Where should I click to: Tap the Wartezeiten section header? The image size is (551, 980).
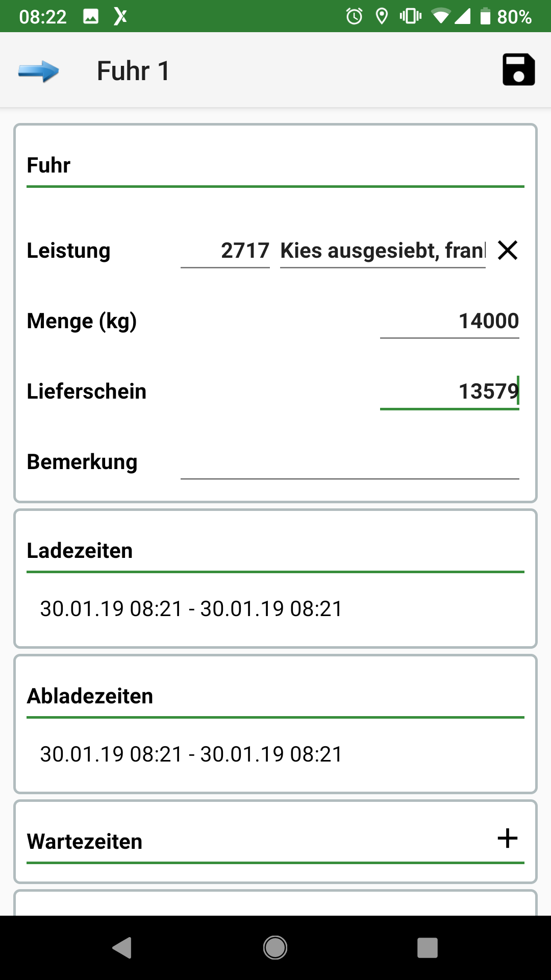pyautogui.click(x=85, y=842)
